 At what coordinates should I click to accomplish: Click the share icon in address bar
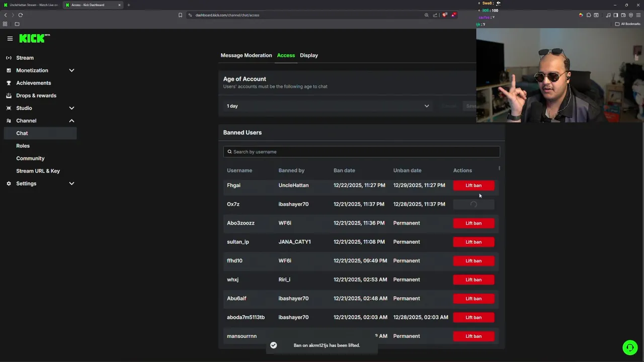tap(435, 15)
